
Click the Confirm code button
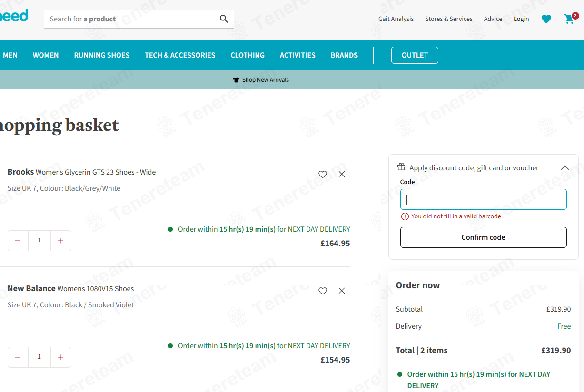(484, 237)
